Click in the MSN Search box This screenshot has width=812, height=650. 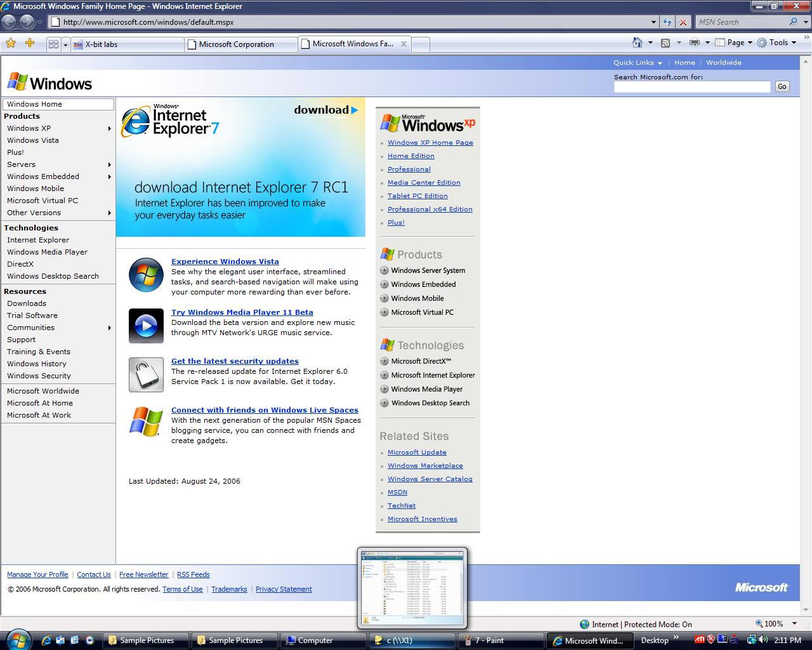click(x=741, y=22)
